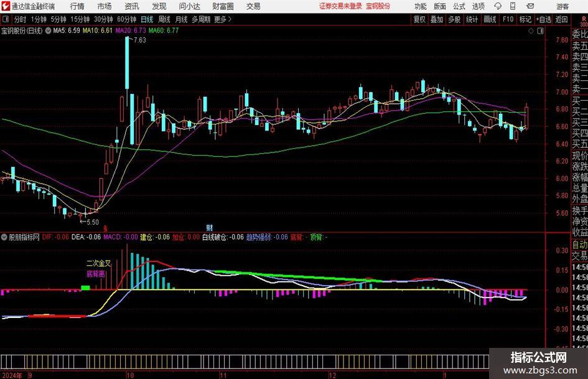Click the 画线 drawing button
The height and width of the screenshot is (379, 588).
pos(490,19)
